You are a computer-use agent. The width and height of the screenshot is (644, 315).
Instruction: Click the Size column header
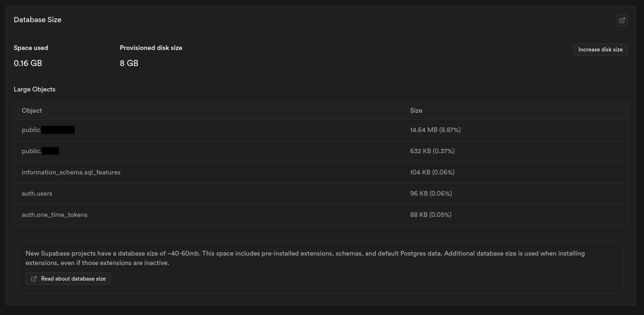point(416,110)
